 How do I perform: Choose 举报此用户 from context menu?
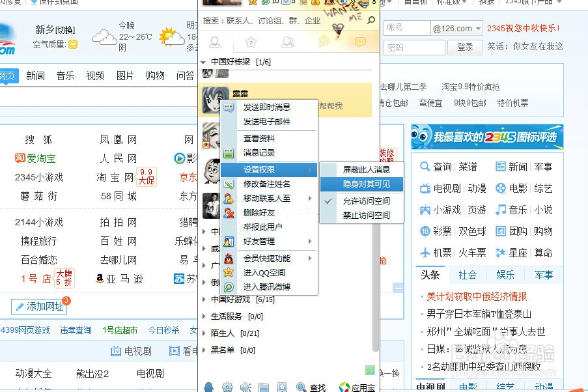click(x=269, y=227)
